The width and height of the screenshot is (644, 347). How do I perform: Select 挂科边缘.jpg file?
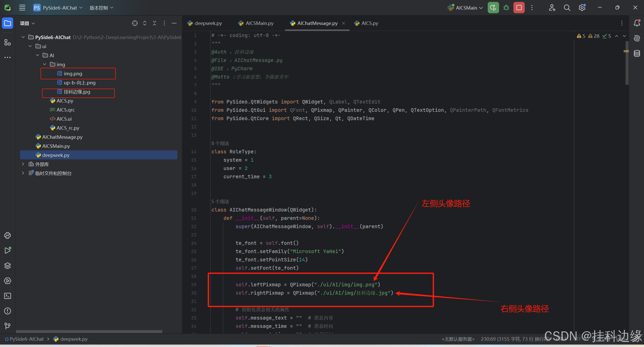coord(77,92)
